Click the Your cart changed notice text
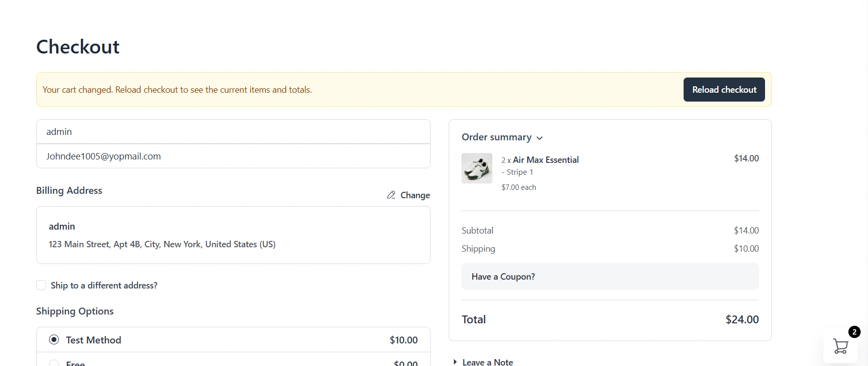 [x=177, y=90]
